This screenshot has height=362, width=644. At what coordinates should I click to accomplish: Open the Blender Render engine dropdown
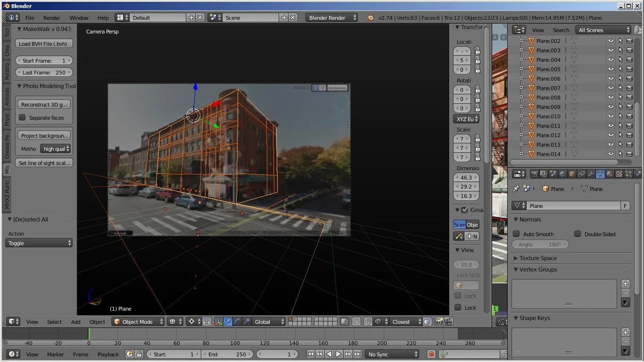(x=331, y=17)
